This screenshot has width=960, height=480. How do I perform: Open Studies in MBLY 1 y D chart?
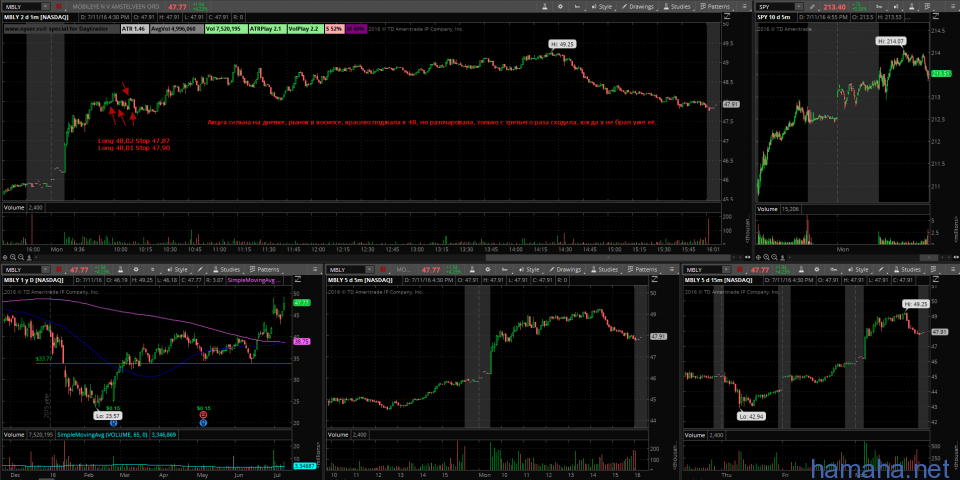click(x=227, y=270)
